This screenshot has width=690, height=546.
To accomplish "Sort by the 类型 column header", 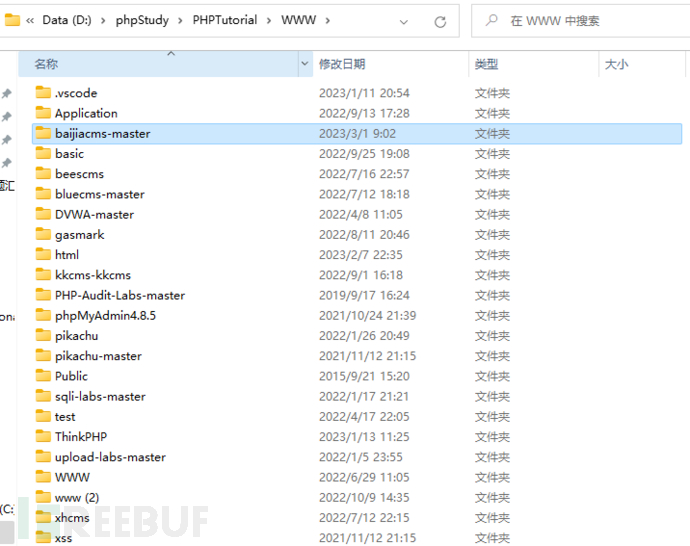I will (x=534, y=64).
